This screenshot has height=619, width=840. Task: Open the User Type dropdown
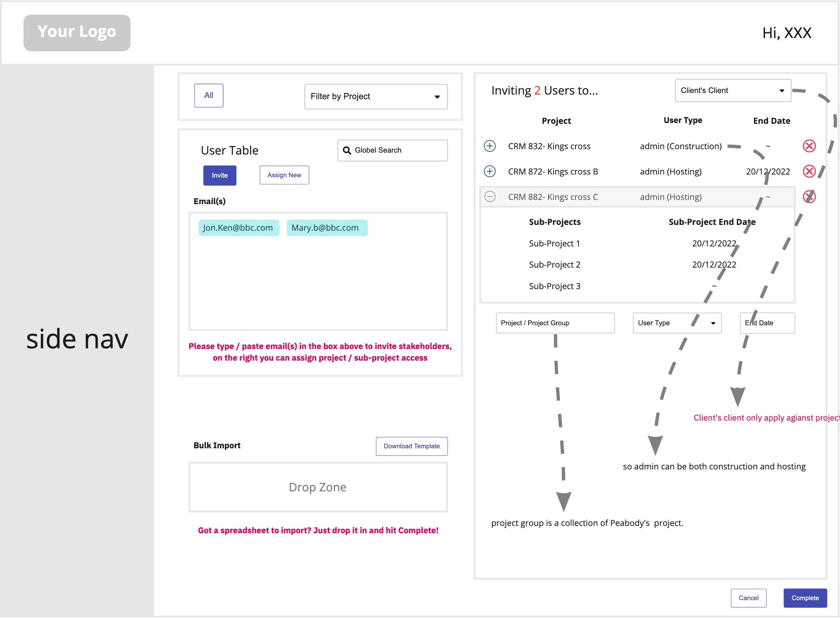[x=677, y=323]
